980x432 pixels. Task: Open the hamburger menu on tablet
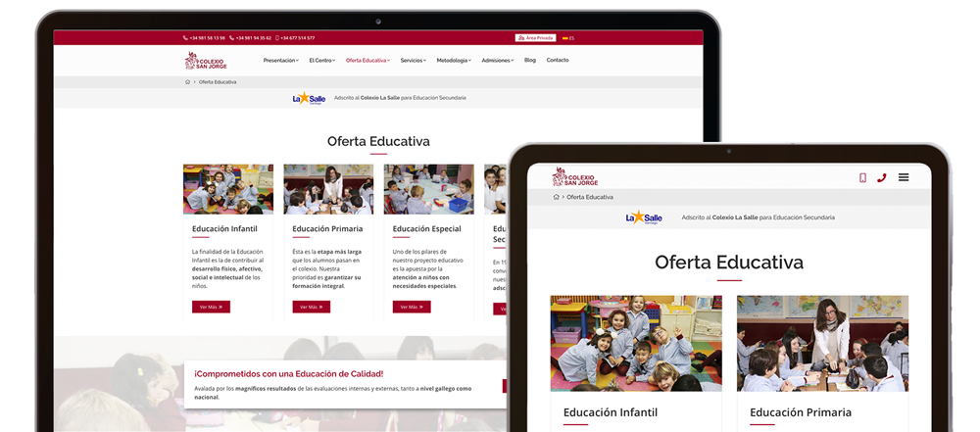click(904, 177)
